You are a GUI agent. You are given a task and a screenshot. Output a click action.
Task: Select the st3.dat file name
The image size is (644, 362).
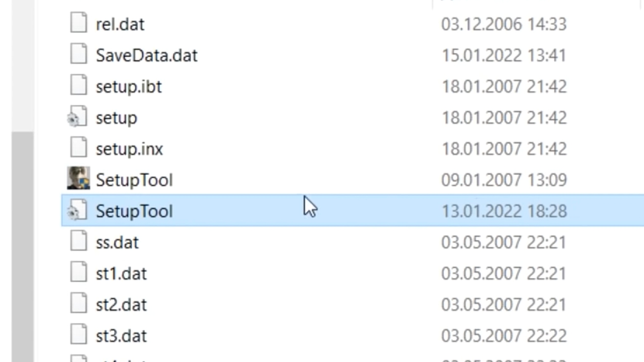click(121, 336)
